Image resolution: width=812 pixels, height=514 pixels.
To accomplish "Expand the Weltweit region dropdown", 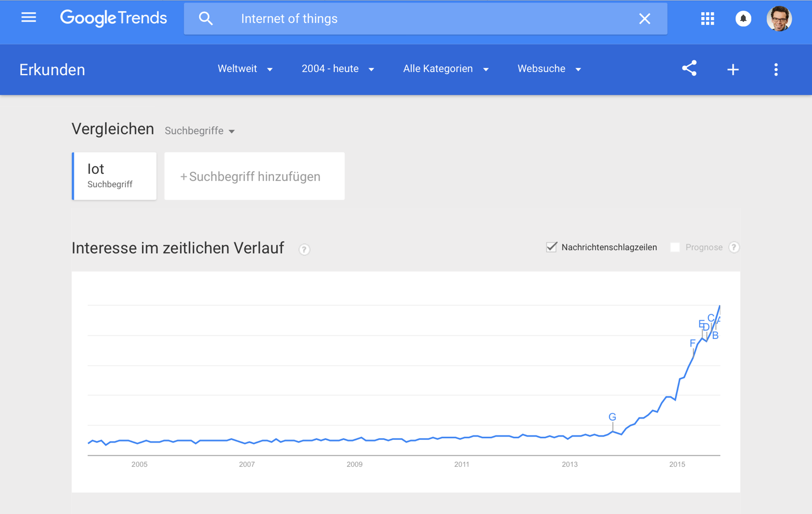I will 245,69.
